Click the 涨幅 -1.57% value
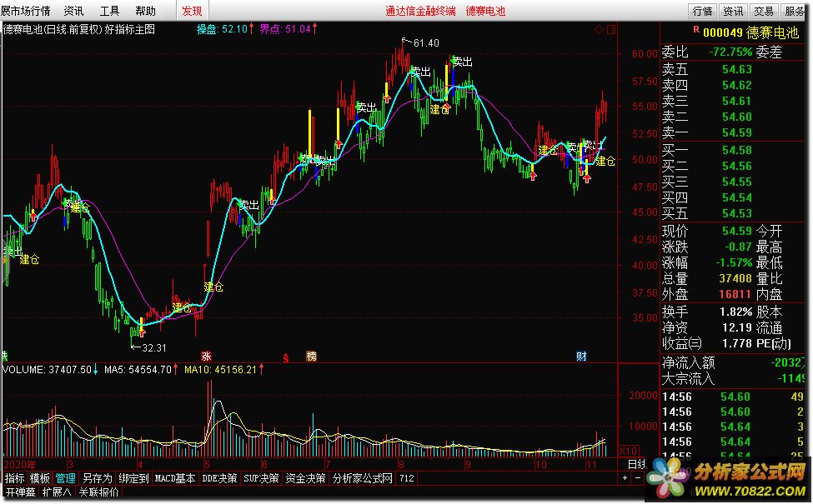The image size is (813, 504). [x=734, y=262]
